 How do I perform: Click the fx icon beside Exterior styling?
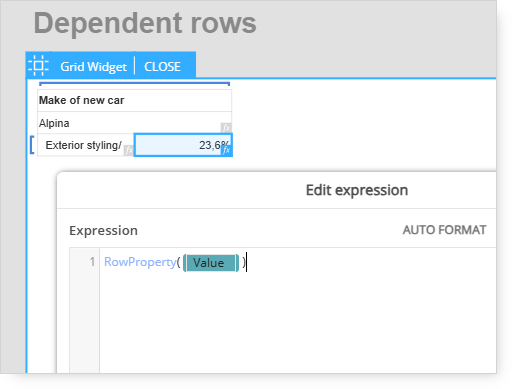129,150
